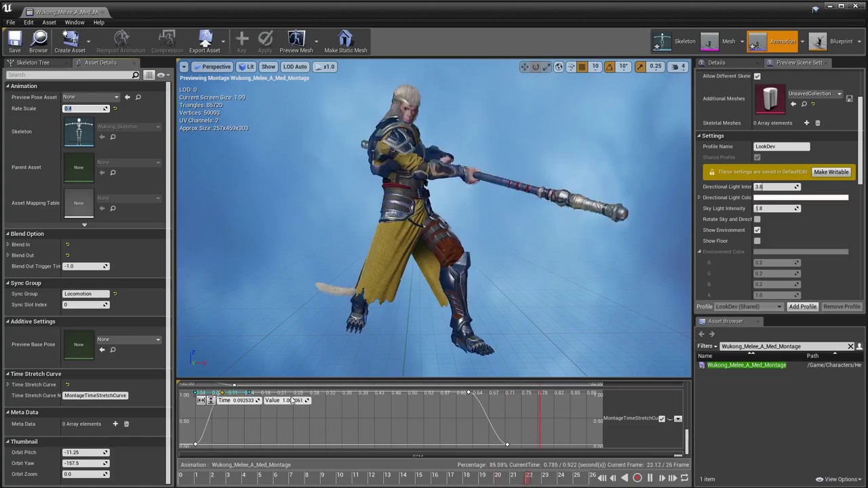Browse to Preview Pose Asset magnifier icon

pos(138,97)
